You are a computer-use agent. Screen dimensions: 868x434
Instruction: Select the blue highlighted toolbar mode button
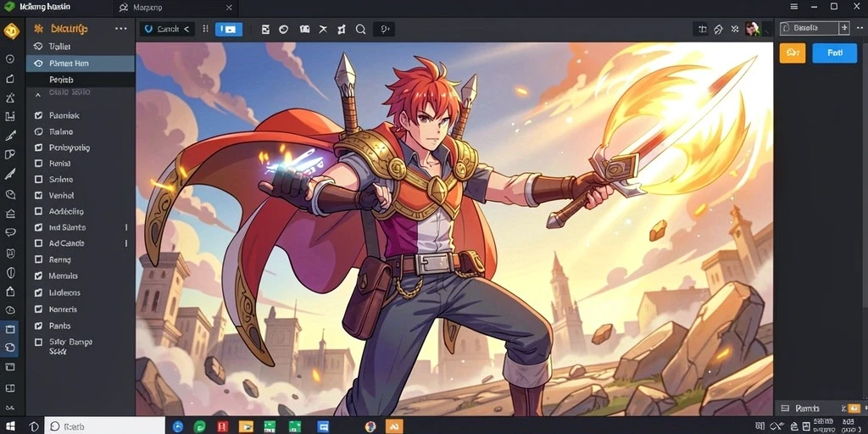(x=229, y=30)
